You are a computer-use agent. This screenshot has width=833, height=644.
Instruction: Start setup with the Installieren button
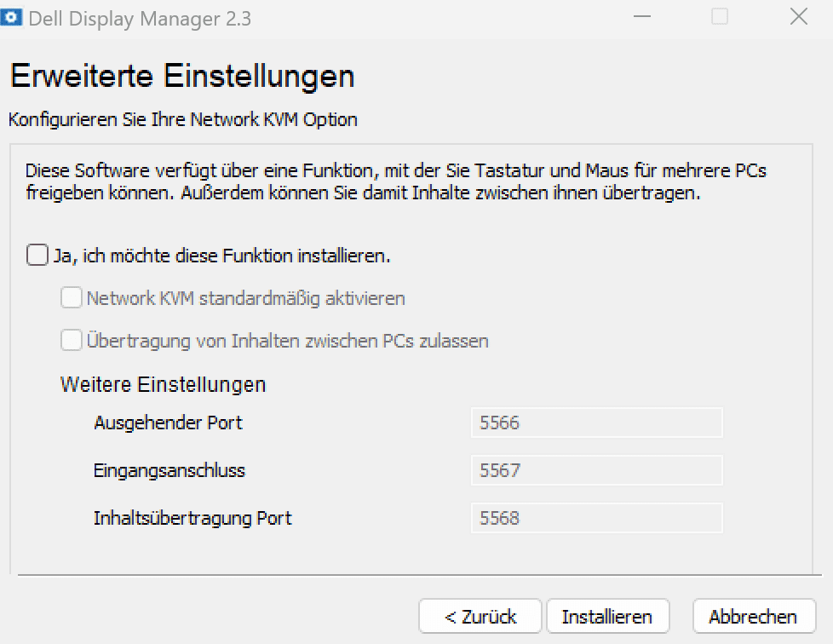(x=608, y=617)
